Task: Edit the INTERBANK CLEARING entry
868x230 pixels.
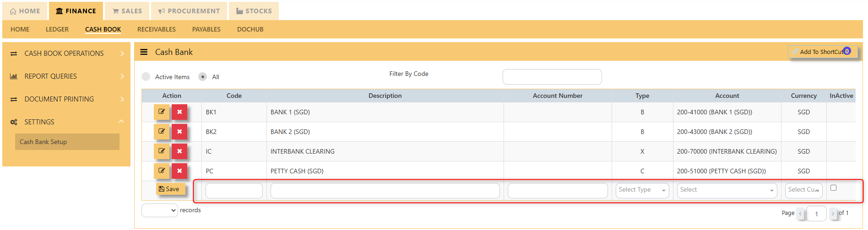Action: click(162, 151)
